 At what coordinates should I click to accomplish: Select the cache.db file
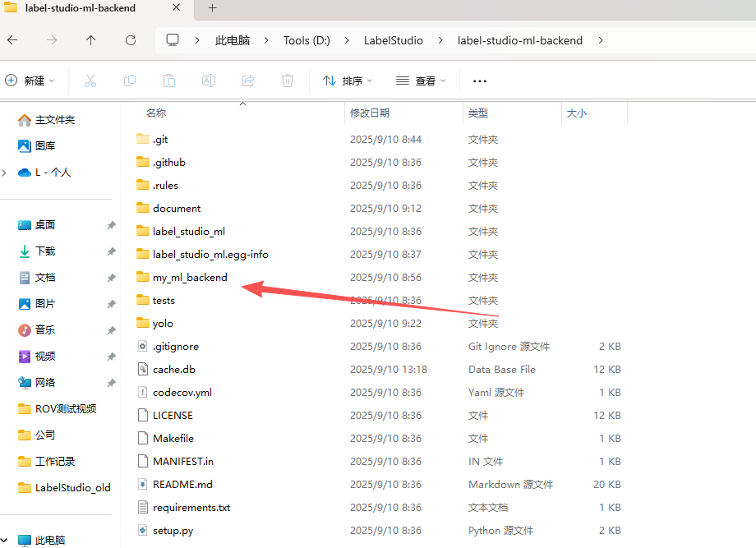[x=173, y=370]
